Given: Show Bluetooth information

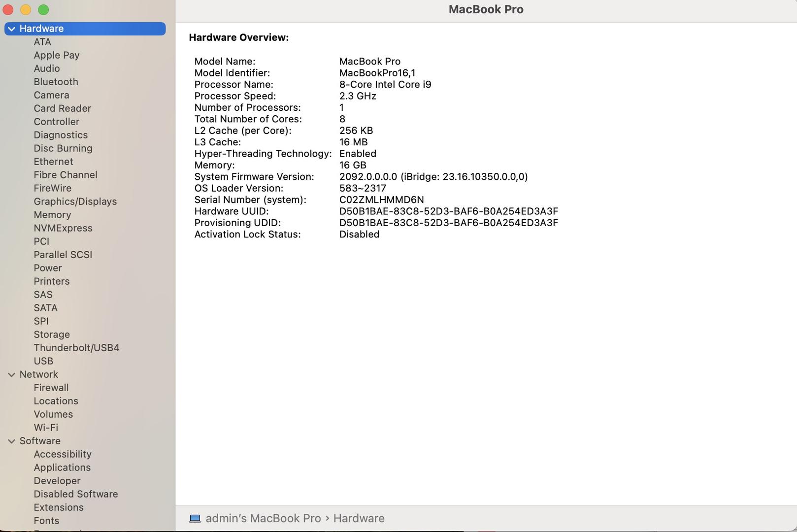Looking at the screenshot, I should [56, 82].
